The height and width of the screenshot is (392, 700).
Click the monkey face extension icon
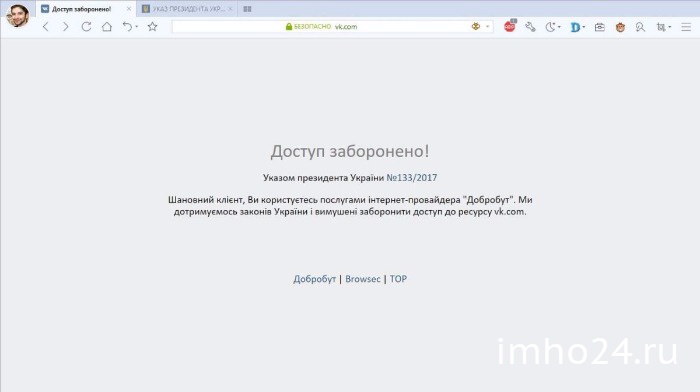[620, 27]
